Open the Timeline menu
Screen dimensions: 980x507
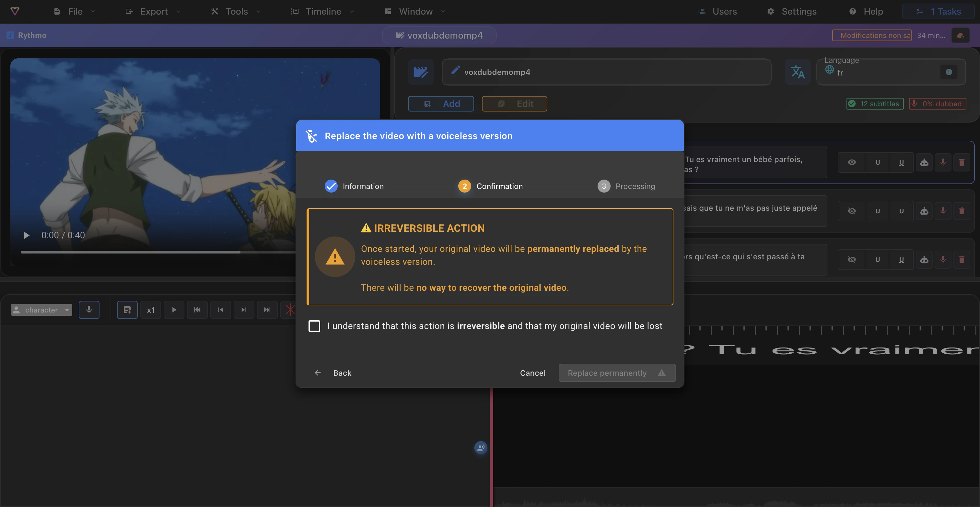click(322, 11)
